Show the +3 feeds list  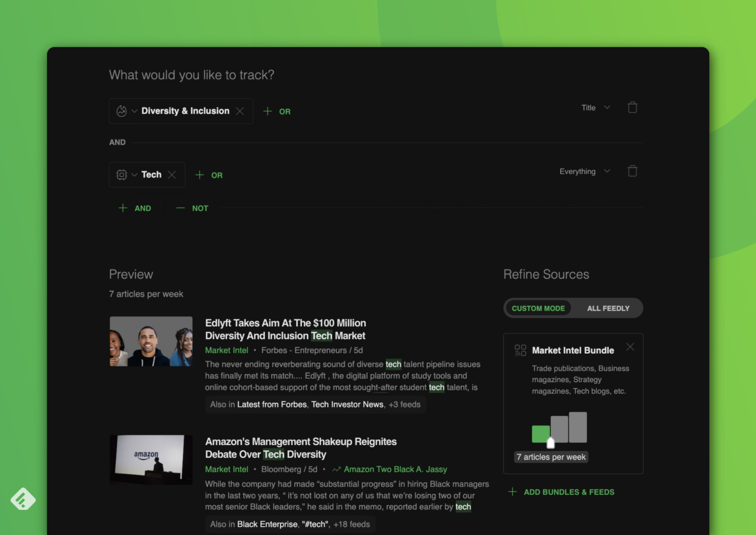click(405, 404)
